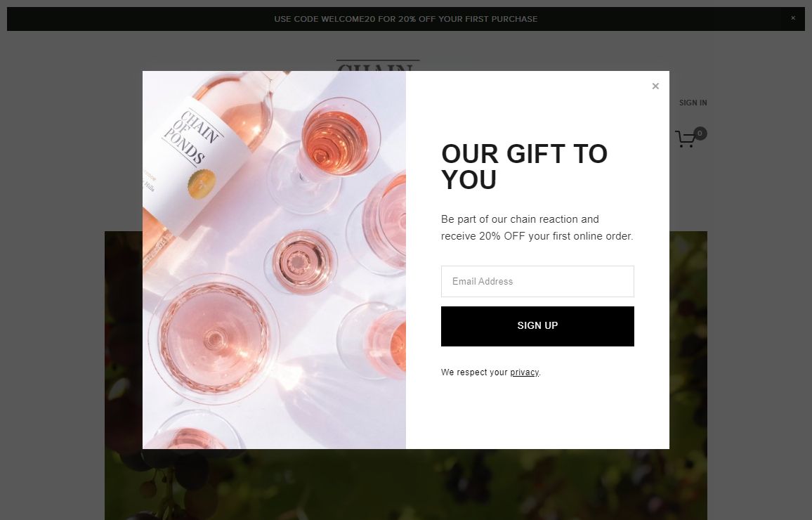The image size is (812, 520).
Task: Click the rosé glass beside the bottle neck
Action: point(334,137)
